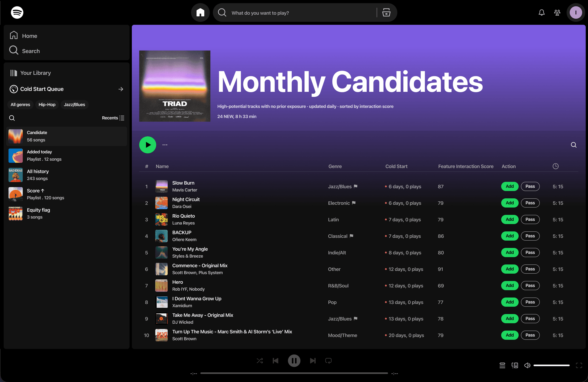Viewport: 588px width, 382px height.
Task: Expand Cold Start Queue with arrow
Action: [121, 89]
